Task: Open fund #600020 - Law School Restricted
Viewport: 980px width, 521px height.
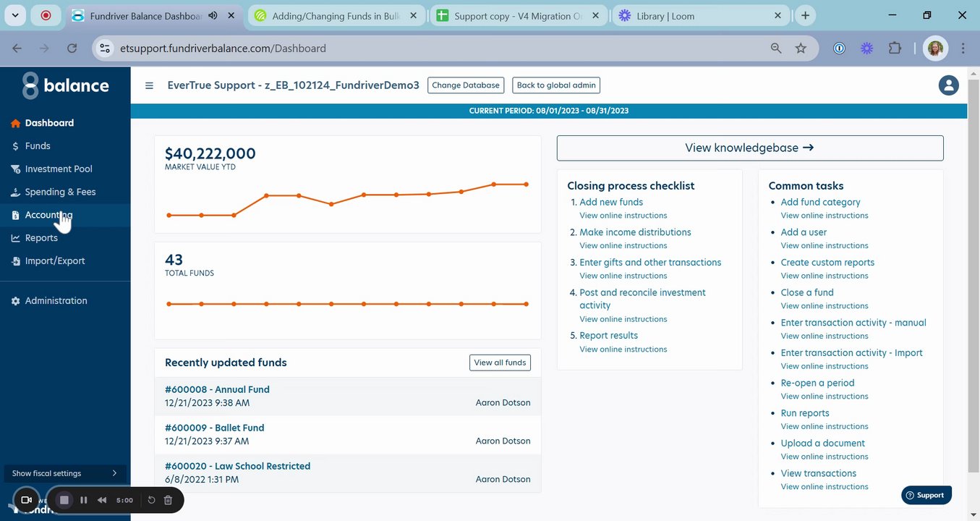Action: [237, 466]
